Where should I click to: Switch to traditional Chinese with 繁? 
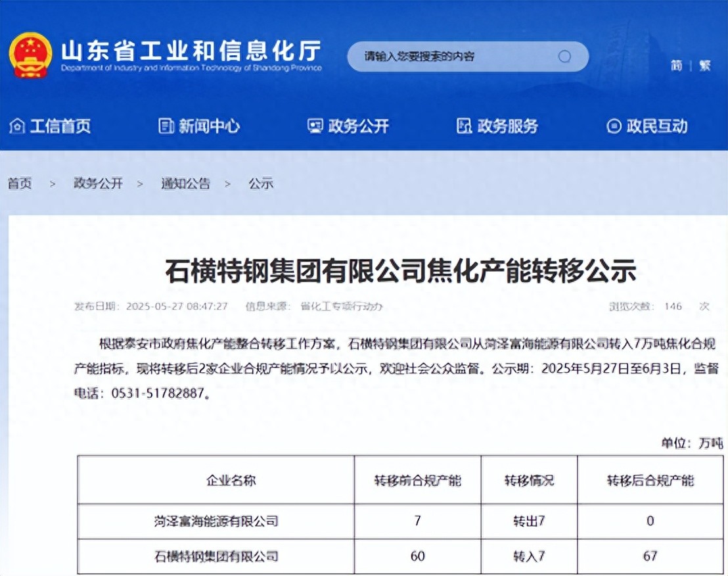(705, 66)
